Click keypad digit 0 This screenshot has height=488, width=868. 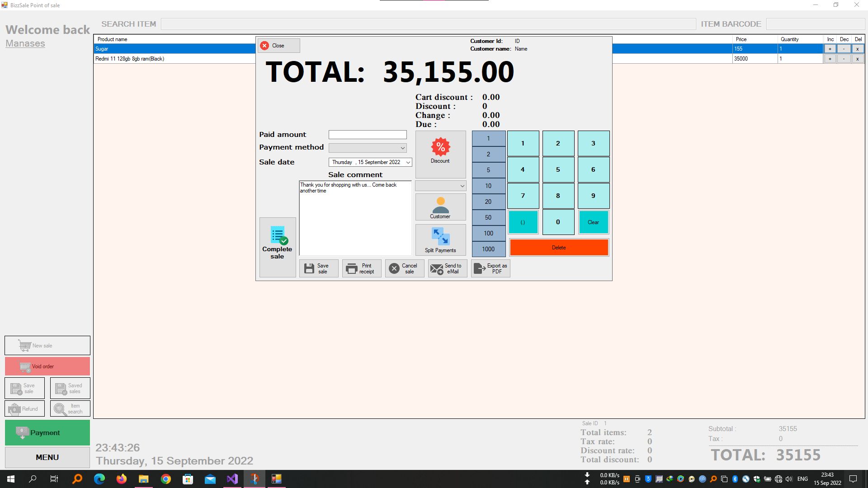click(x=558, y=222)
